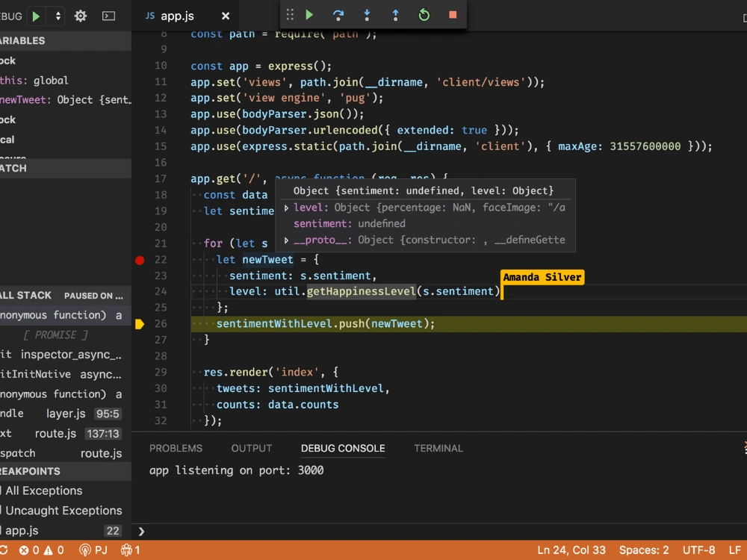This screenshot has height=560, width=747.
Task: Switch to the TERMINAL panel tab
Action: (x=438, y=449)
